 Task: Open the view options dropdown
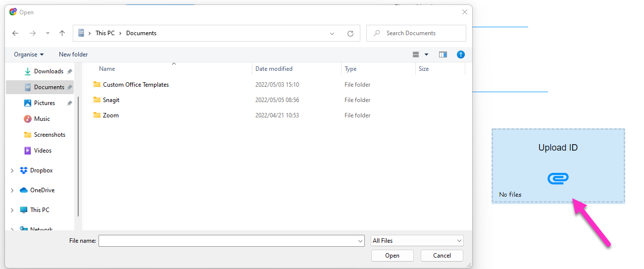[426, 54]
